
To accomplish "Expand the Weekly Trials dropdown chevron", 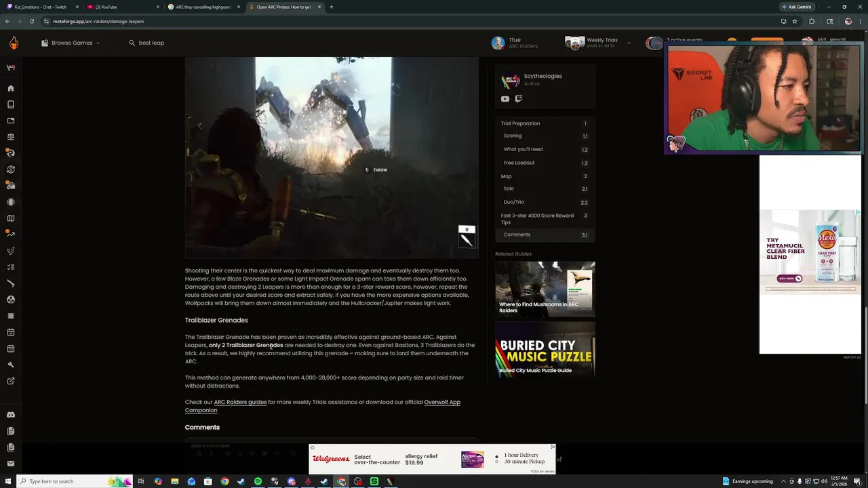I will (629, 43).
